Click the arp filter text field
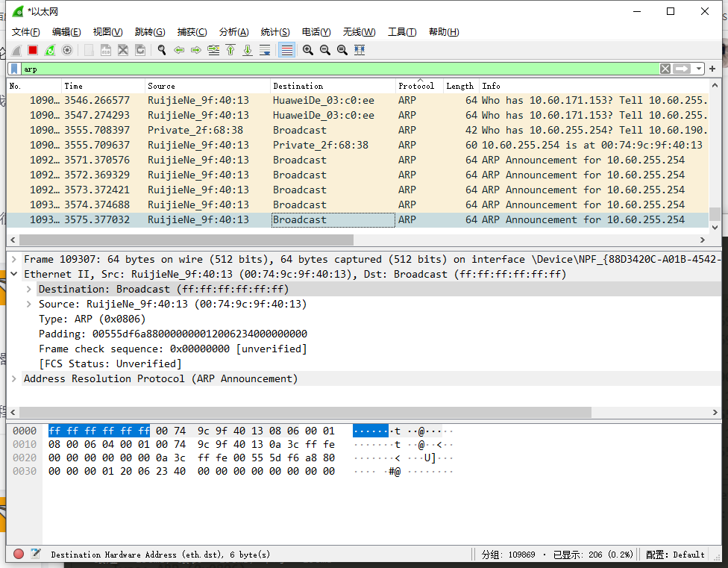 point(340,69)
